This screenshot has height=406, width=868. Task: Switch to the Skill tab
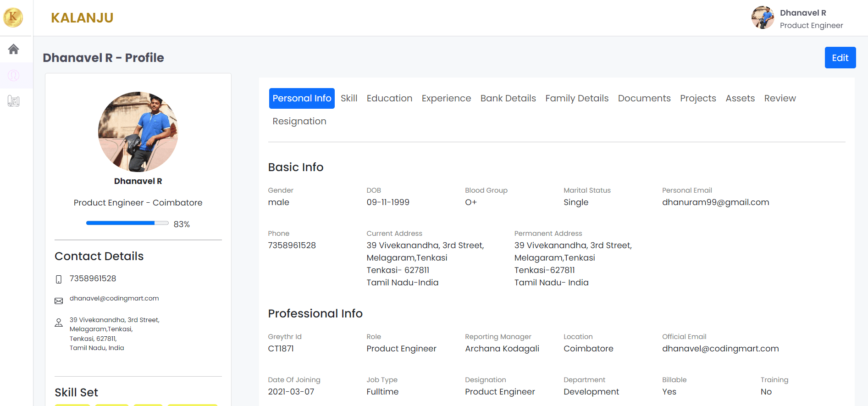pos(349,98)
